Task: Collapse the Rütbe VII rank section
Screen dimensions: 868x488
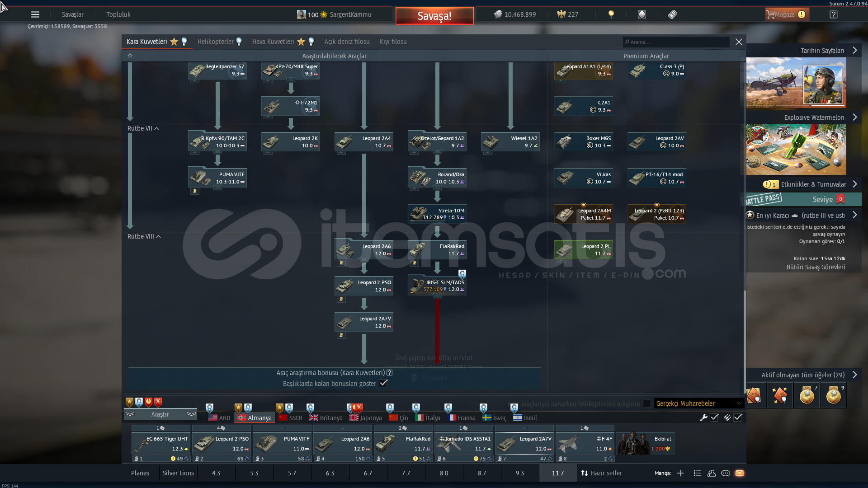Action: 143,128
